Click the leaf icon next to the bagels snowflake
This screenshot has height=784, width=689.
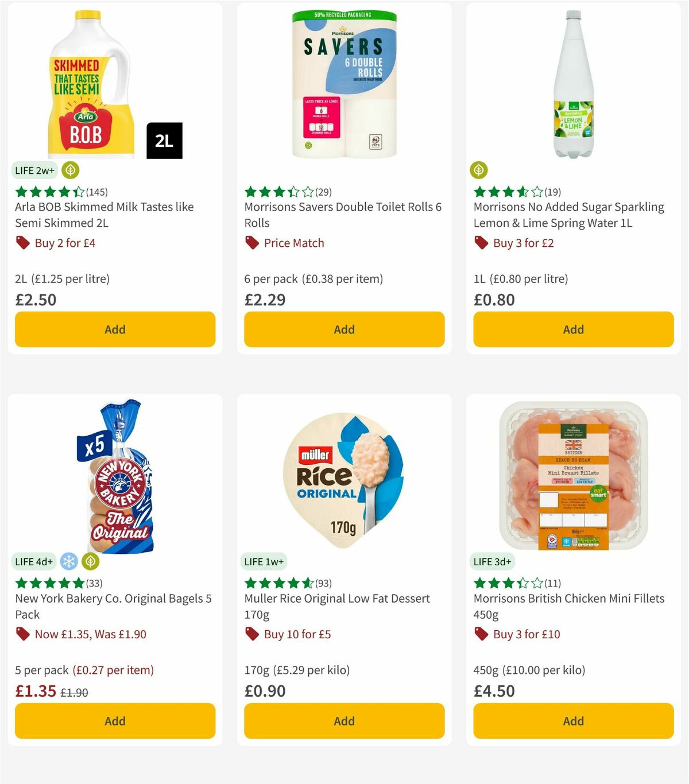pos(90,562)
